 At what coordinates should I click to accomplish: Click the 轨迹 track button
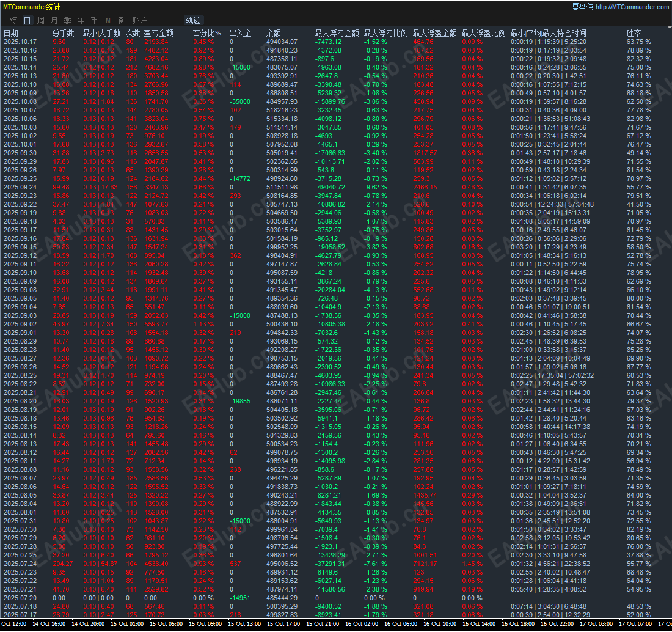coord(193,20)
